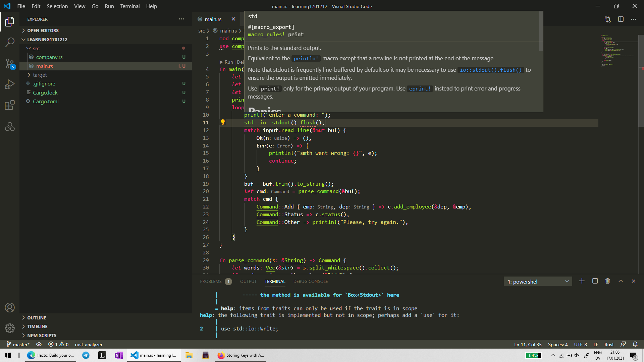Split the editor to the right
644x362 pixels.
(621, 19)
